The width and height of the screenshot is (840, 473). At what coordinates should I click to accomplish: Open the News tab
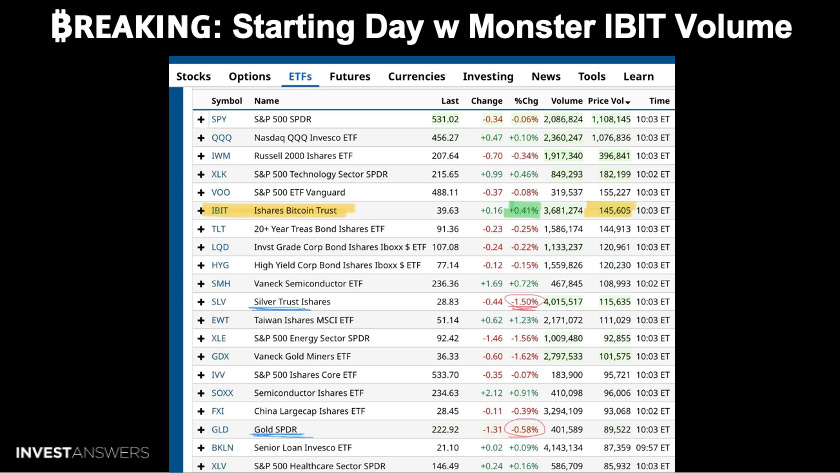(x=546, y=76)
